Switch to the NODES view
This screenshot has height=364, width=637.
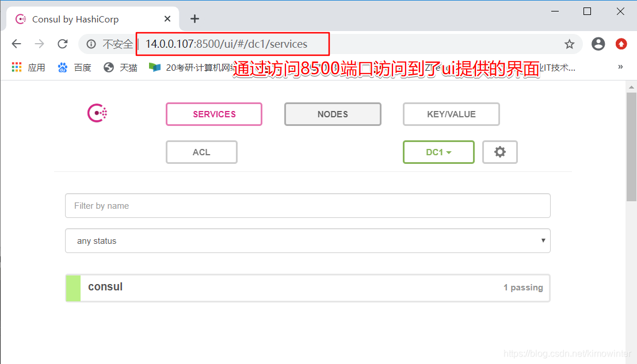coord(333,114)
